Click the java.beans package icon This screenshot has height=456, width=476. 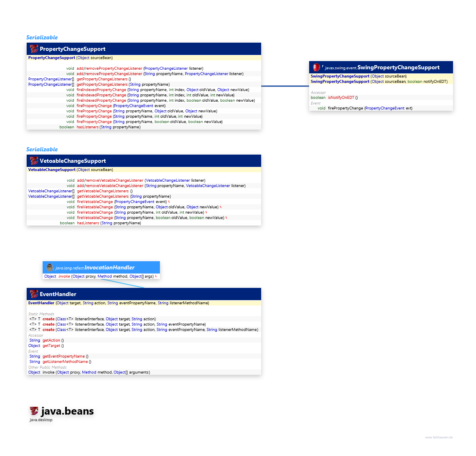coord(34,411)
